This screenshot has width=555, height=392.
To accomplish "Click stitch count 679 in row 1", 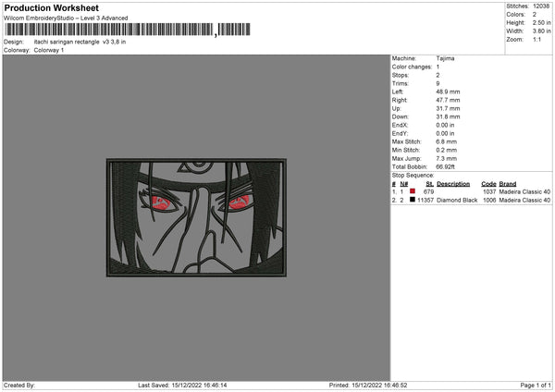I will [x=428, y=191].
